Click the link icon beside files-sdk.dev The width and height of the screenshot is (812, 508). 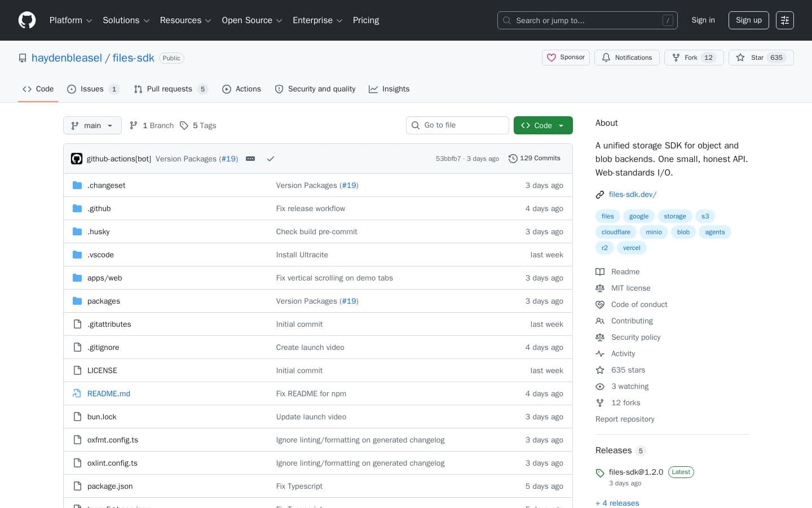click(x=600, y=195)
